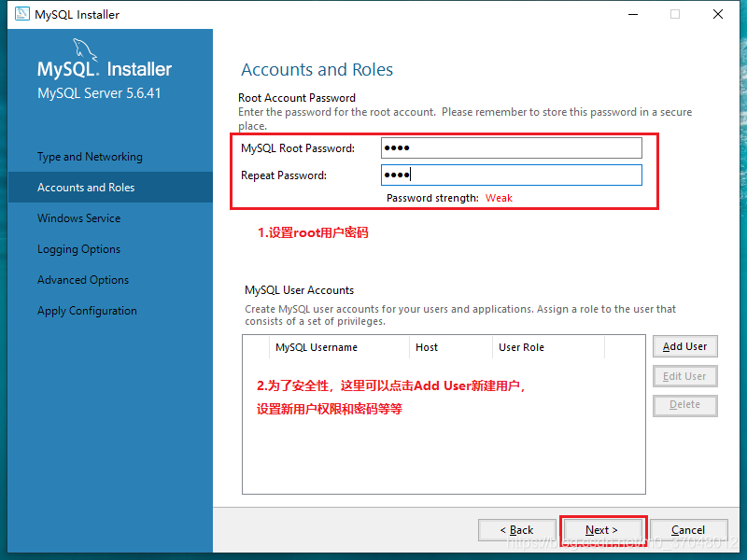The height and width of the screenshot is (560, 747).
Task: Focus the MySQL Root Password field
Action: [x=512, y=148]
